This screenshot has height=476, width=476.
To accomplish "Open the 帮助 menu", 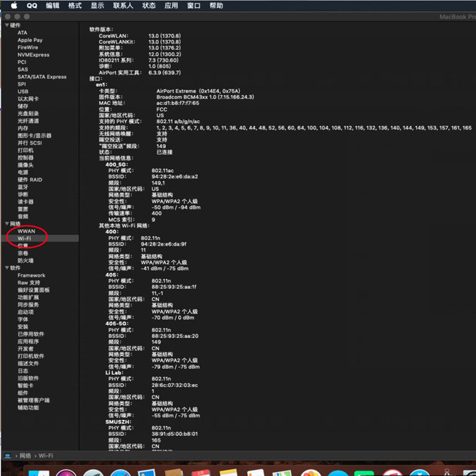I will click(x=216, y=5).
